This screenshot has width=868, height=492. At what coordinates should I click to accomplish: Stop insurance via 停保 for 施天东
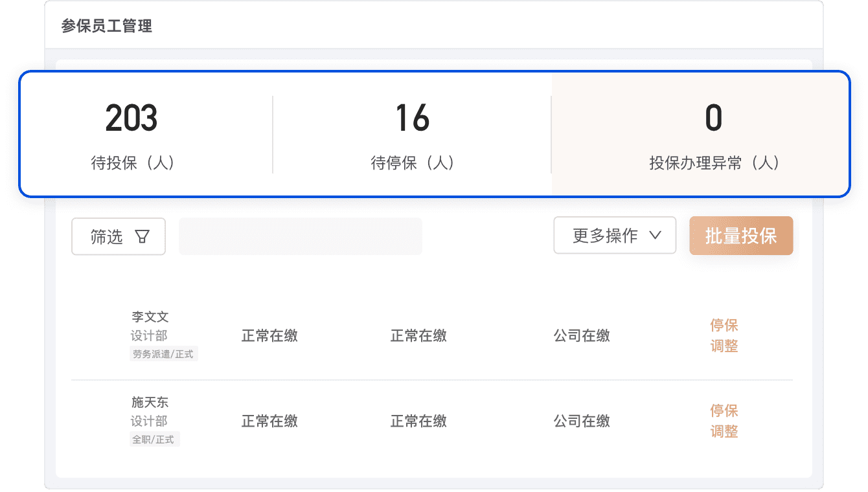point(724,410)
